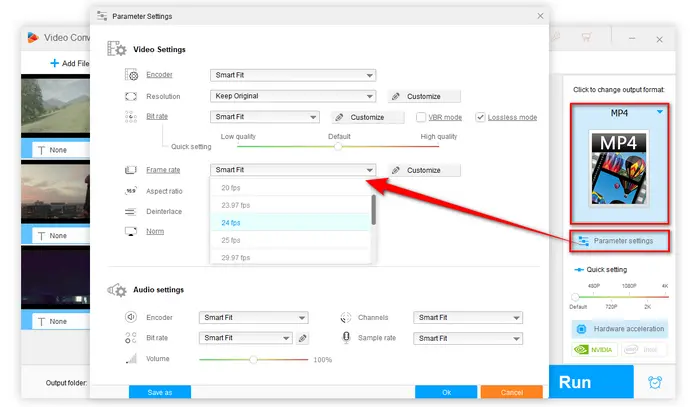Viewport: 700px width, 407px height.
Task: Click Customize next to Bit rate
Action: pyautogui.click(x=368, y=117)
